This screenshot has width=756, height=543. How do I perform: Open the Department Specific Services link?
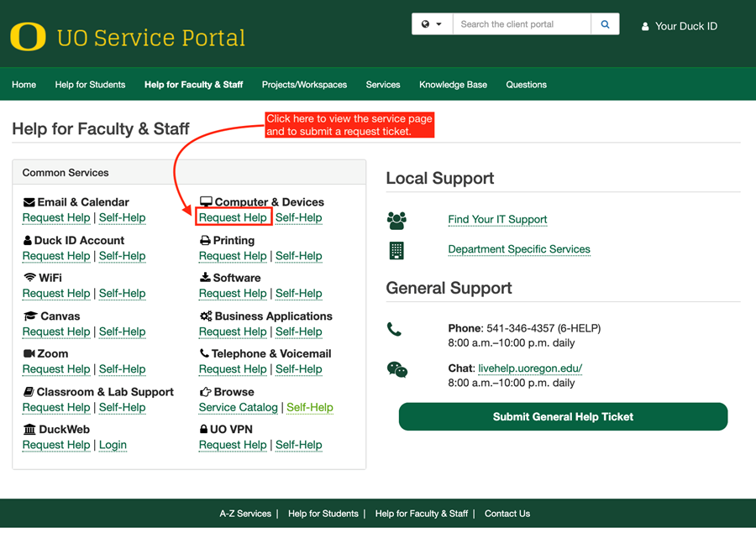pyautogui.click(x=519, y=249)
